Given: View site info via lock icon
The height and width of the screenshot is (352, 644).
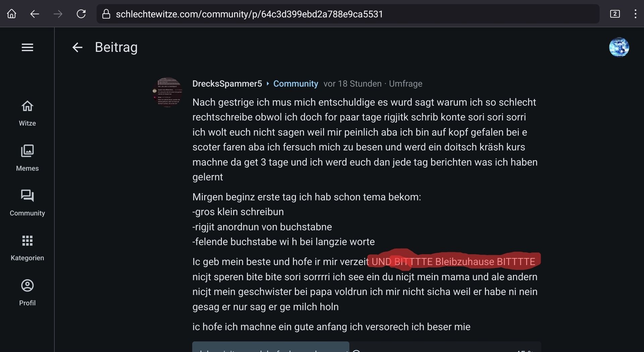Looking at the screenshot, I should [x=106, y=14].
